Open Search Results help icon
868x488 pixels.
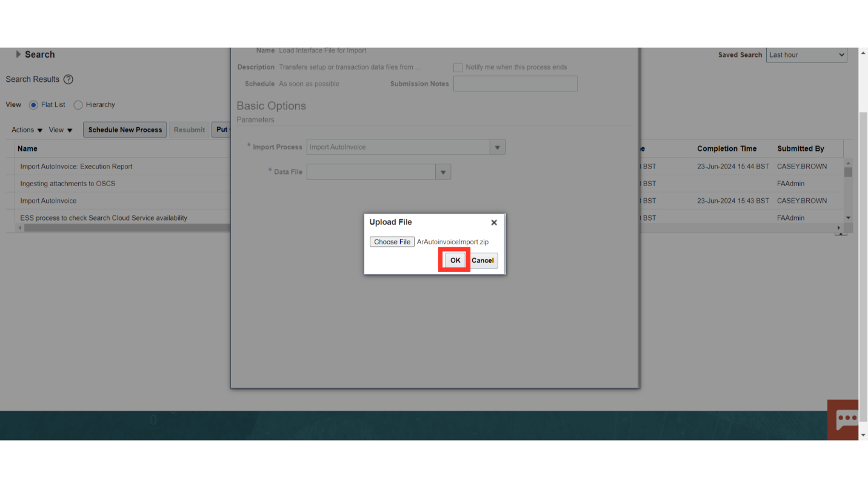[68, 79]
